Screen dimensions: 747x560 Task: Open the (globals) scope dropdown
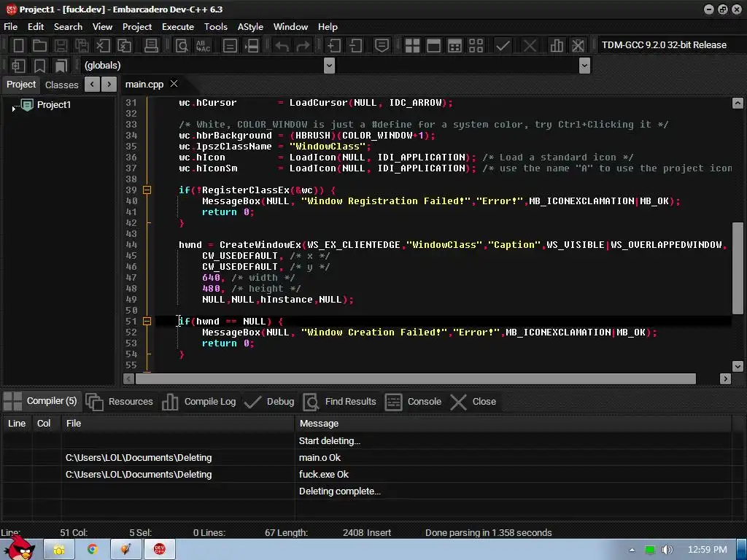tap(329, 66)
